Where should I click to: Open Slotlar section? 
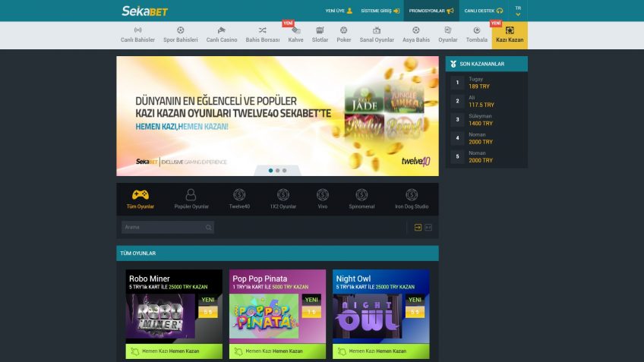(320, 35)
